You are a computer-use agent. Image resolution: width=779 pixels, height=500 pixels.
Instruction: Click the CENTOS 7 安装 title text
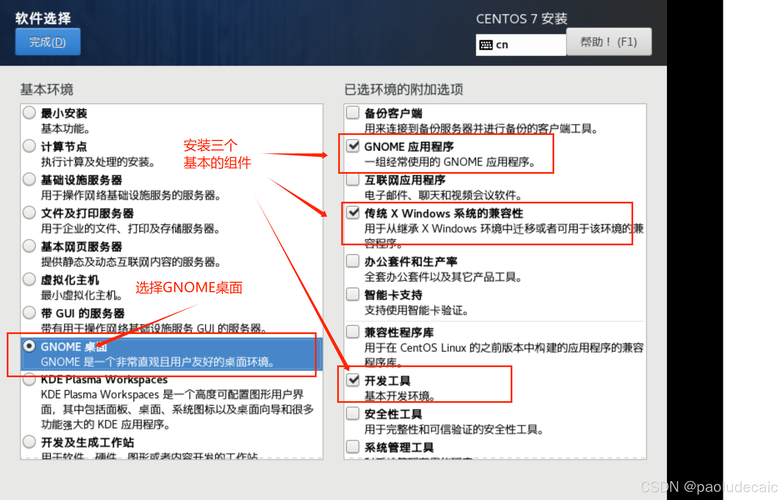pos(521,19)
